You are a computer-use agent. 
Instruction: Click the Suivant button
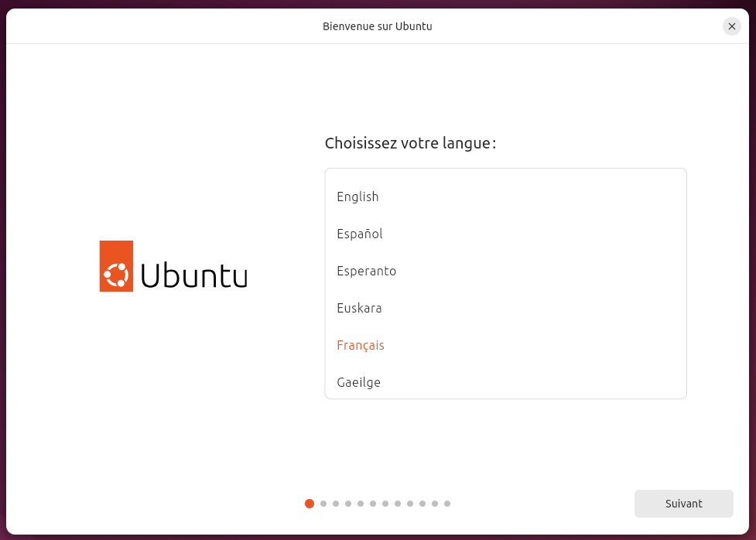coord(684,504)
